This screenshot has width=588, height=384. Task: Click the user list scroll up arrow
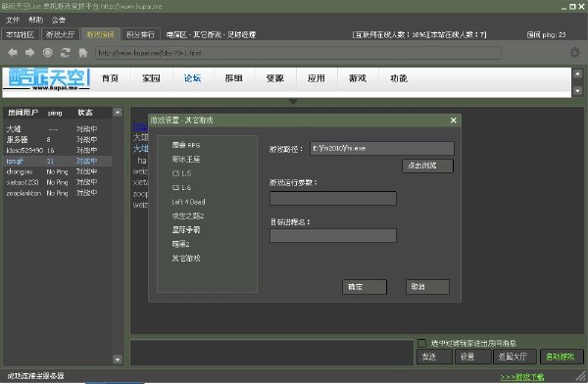coord(118,113)
